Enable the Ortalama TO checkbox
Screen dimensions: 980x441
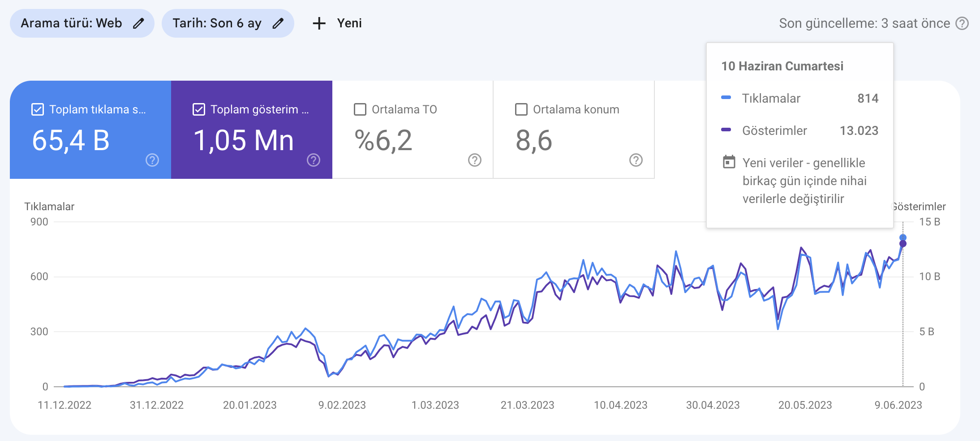coord(360,109)
